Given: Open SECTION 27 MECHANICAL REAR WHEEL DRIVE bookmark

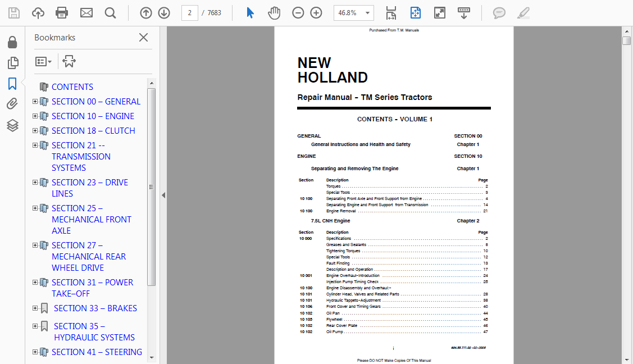Looking at the screenshot, I should [89, 256].
